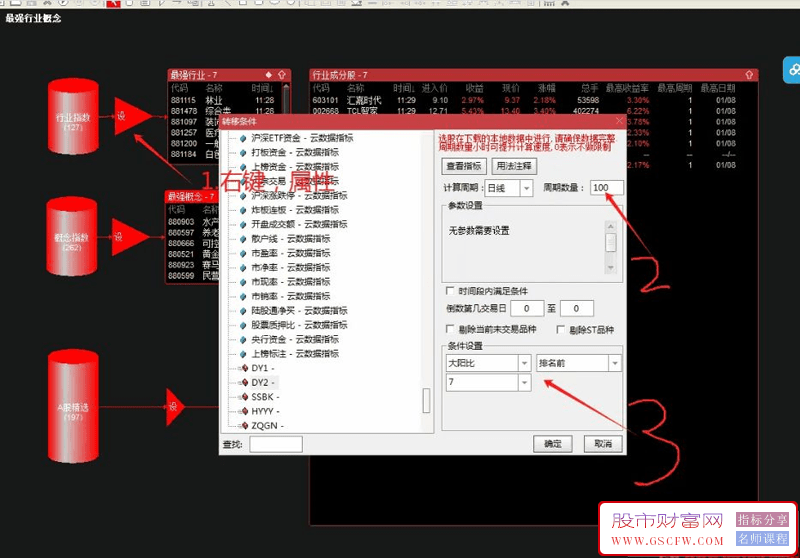The image size is (800, 558).
Task: Click 最高收益率 column header
Action: [627, 88]
